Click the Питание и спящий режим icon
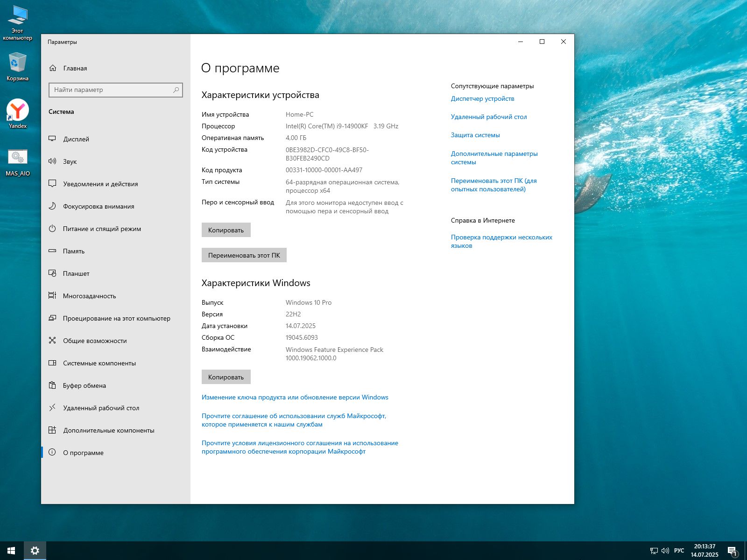Viewport: 747px width, 560px height. tap(52, 229)
